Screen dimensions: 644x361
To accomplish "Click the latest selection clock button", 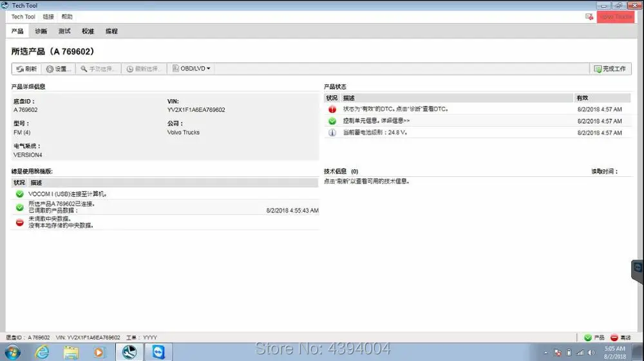I will pos(144,69).
